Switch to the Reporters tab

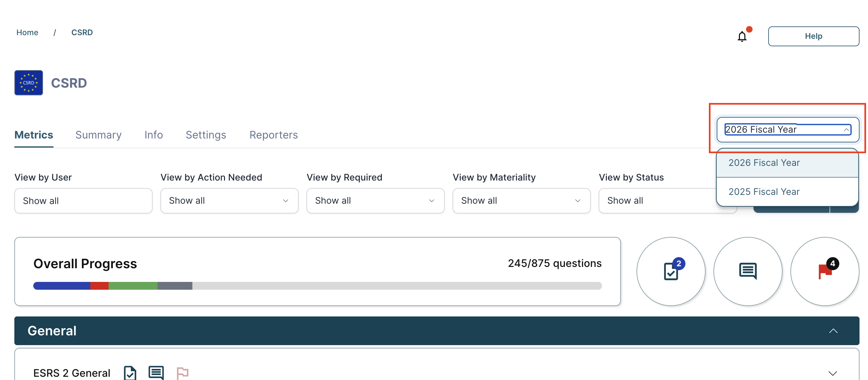(273, 135)
